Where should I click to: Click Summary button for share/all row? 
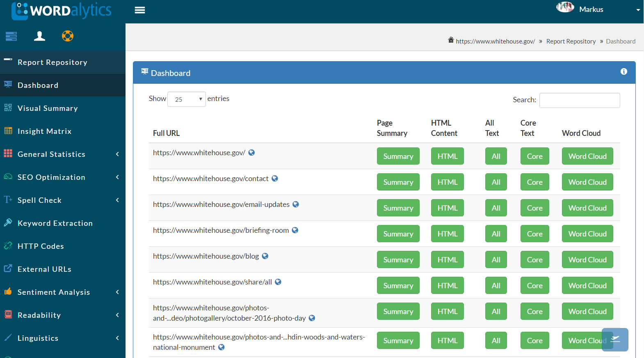click(x=398, y=285)
